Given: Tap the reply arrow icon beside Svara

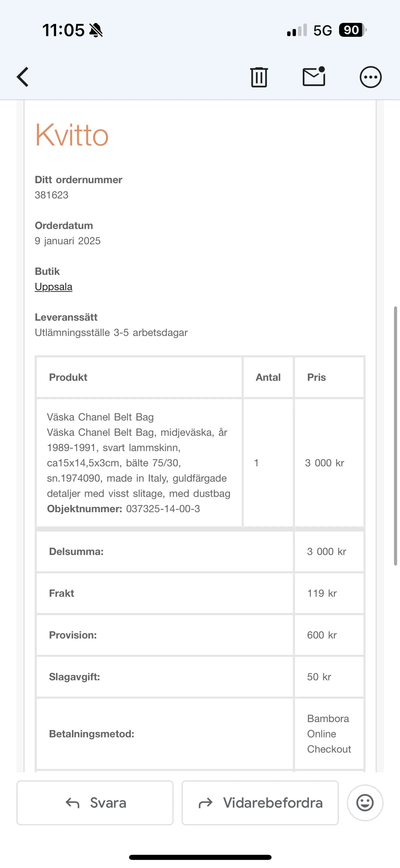Looking at the screenshot, I should coord(72,803).
